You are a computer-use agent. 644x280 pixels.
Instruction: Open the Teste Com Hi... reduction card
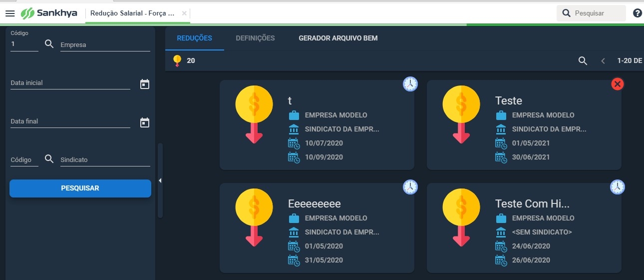tap(524, 228)
